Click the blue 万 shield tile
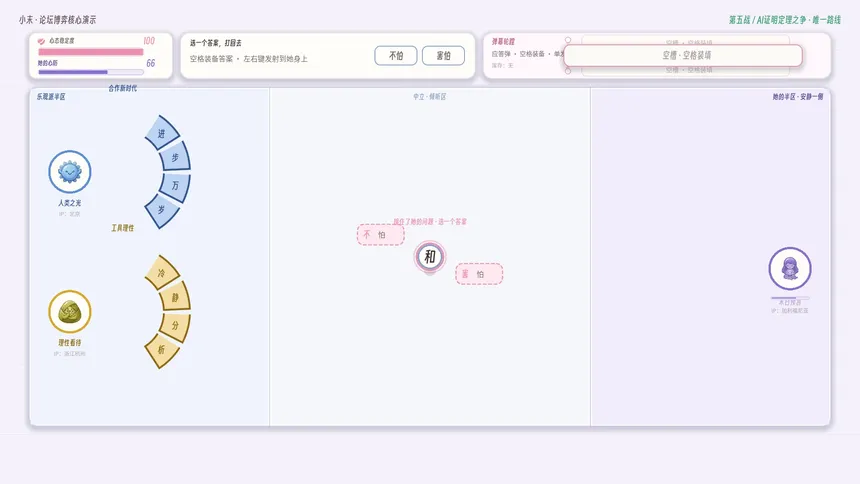The height and width of the screenshot is (484, 860). pos(175,186)
